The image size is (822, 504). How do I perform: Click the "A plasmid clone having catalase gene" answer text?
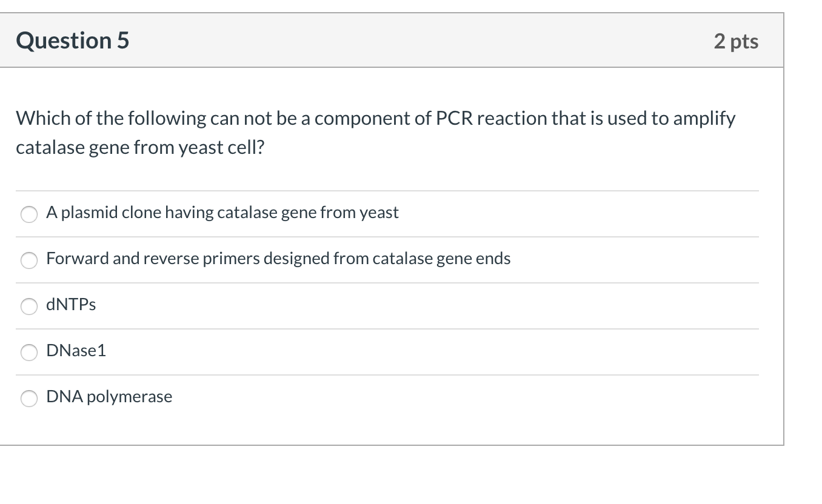click(x=222, y=213)
